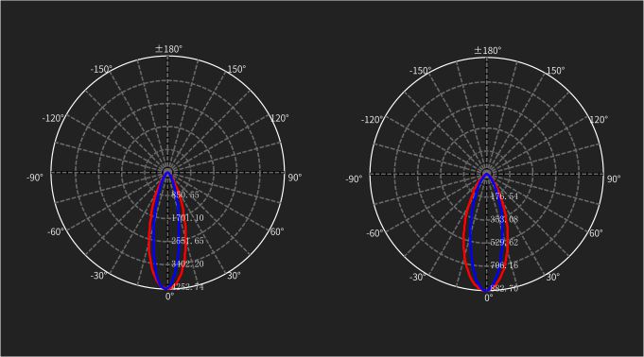644x357 pixels.
Task: Click the ±180° label on the second polar plot
Action: 488,50
